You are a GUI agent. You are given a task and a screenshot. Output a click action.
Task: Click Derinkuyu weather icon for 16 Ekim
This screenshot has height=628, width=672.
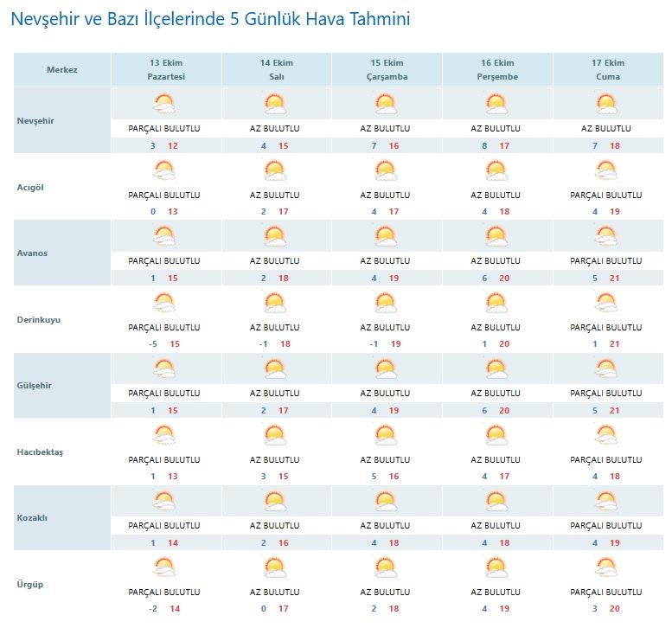(x=496, y=303)
